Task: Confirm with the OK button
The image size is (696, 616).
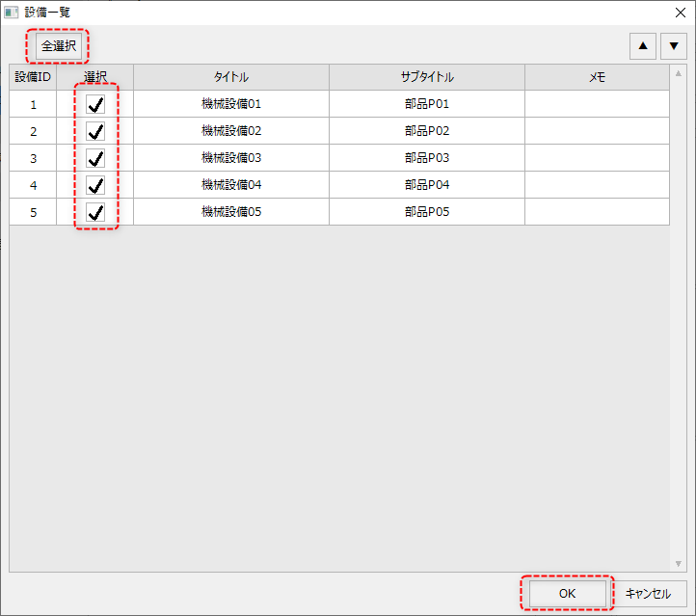Action: click(x=567, y=594)
